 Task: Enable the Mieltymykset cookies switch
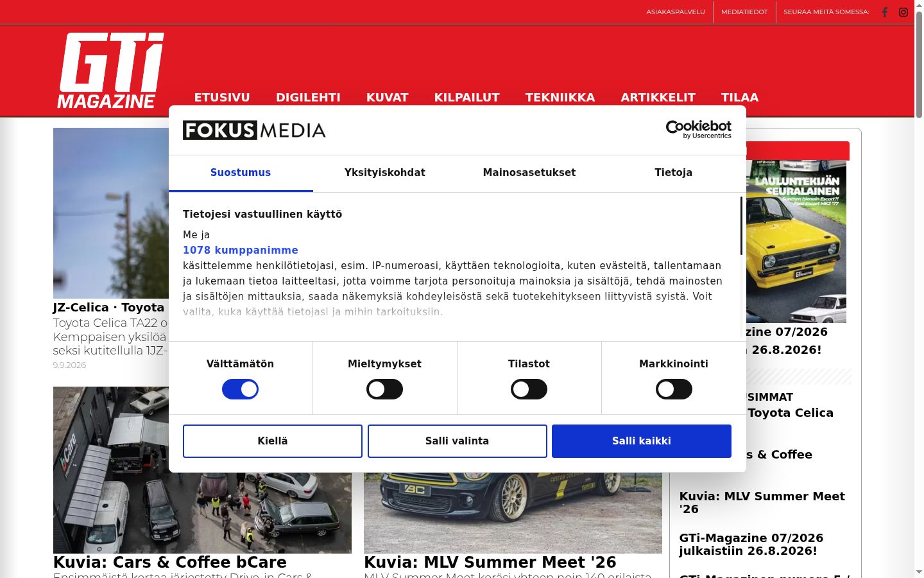(x=384, y=389)
